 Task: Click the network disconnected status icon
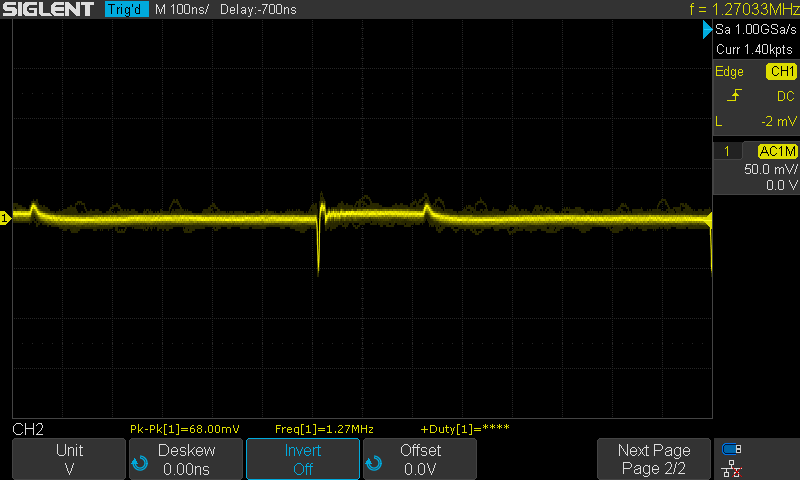tap(732, 469)
